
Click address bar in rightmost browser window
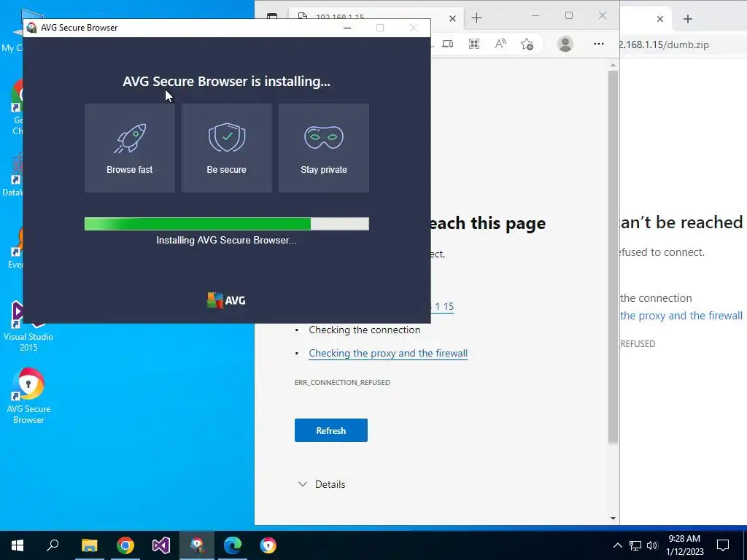(681, 44)
